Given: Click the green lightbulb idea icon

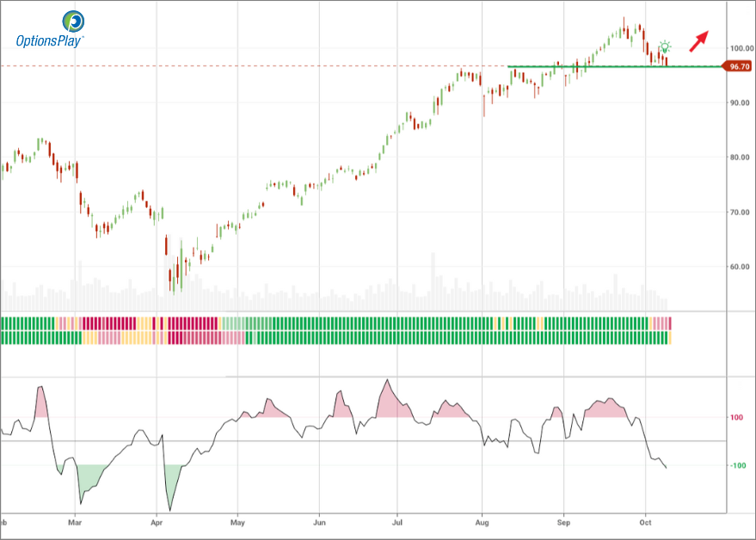Looking at the screenshot, I should pyautogui.click(x=665, y=46).
